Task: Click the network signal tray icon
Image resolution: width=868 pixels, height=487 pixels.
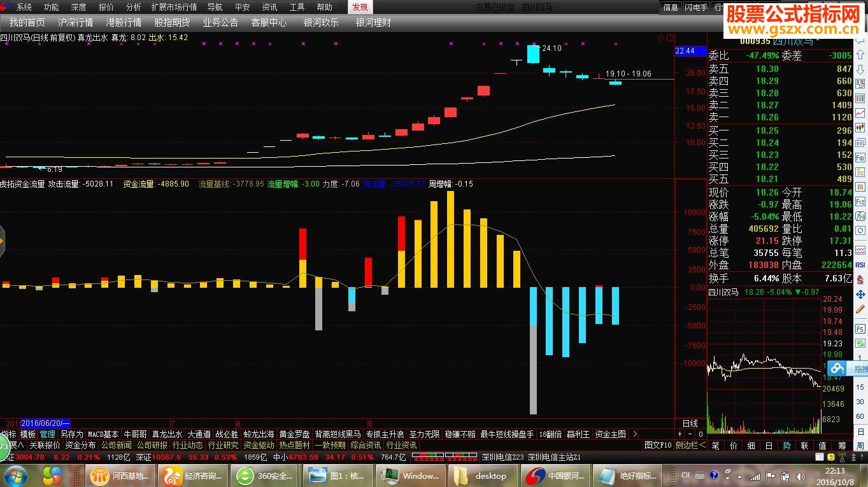Action: 755,477
